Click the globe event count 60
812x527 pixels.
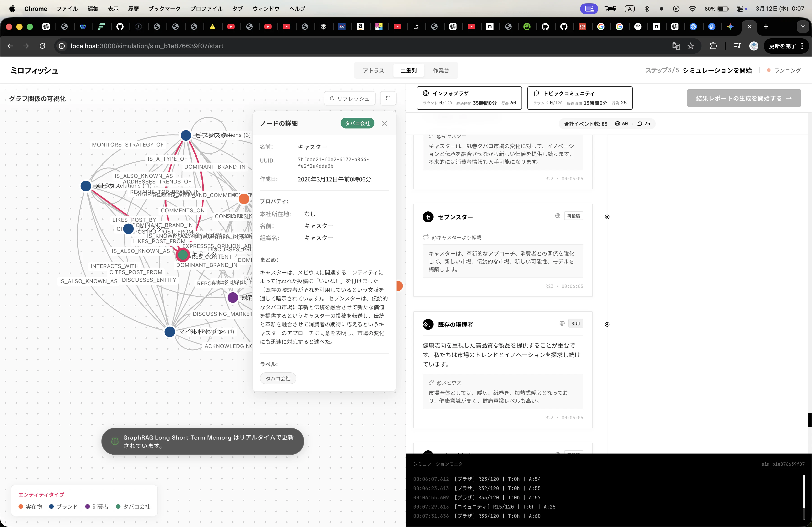pyautogui.click(x=621, y=124)
